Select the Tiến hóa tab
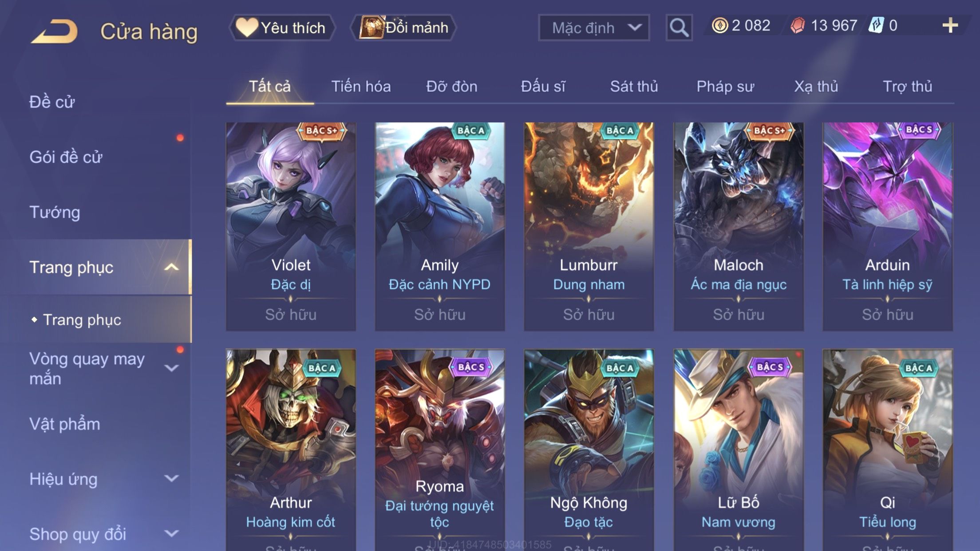This screenshot has height=551, width=980. [361, 87]
